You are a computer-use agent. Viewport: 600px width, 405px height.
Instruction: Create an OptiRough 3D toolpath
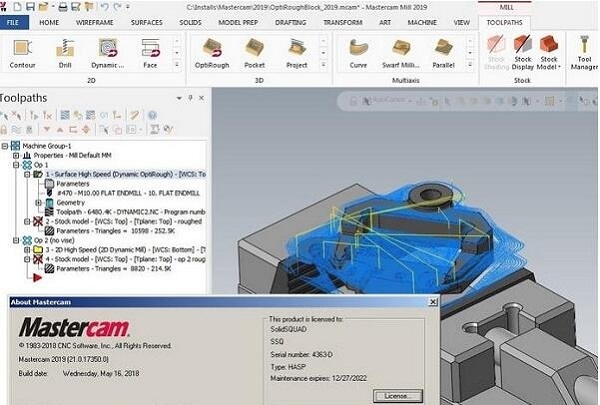coord(212,54)
